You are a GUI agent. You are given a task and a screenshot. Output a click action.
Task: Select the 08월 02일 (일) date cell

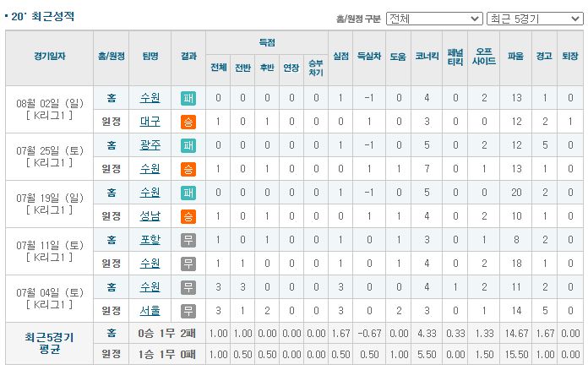coord(50,110)
